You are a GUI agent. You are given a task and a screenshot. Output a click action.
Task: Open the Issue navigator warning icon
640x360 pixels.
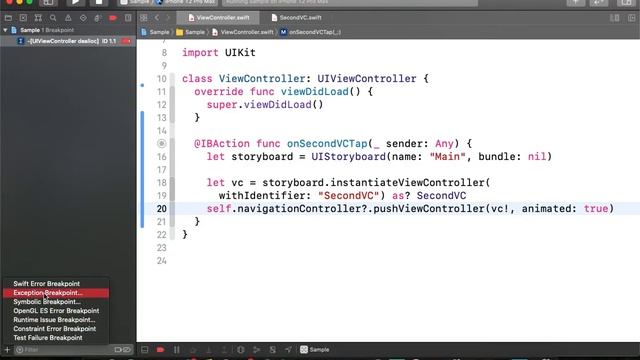point(68,18)
